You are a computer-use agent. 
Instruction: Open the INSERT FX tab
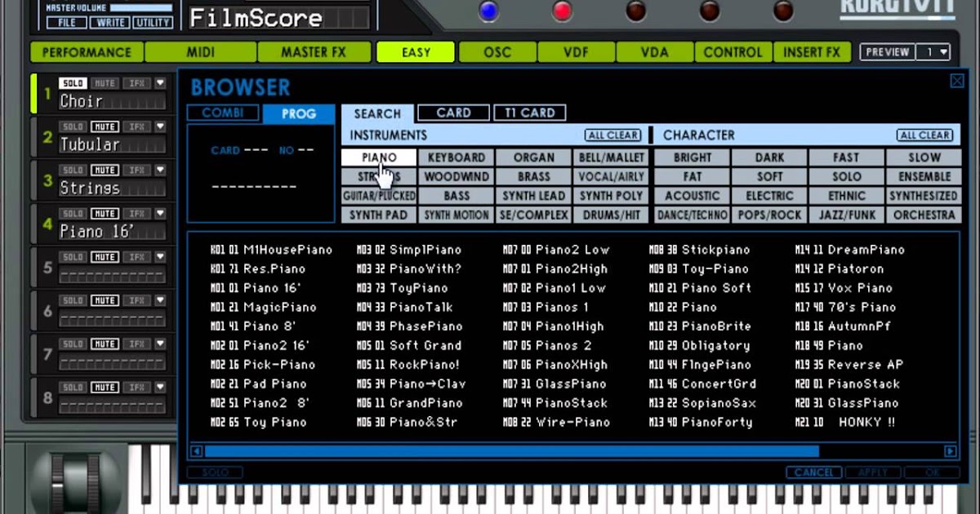[x=812, y=52]
